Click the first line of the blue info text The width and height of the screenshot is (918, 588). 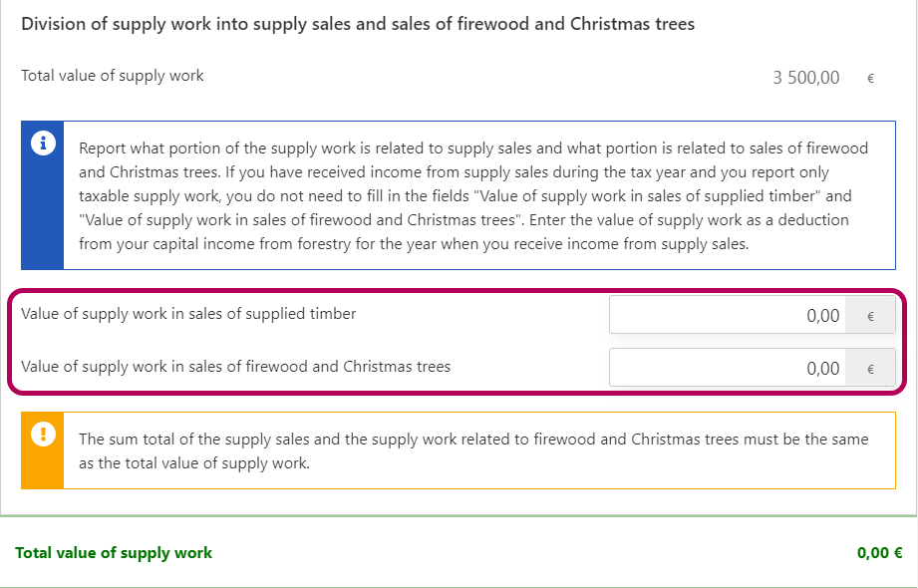[x=473, y=148]
